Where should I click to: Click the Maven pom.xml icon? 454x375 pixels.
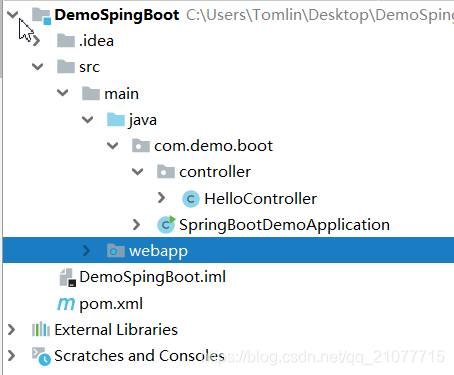66,304
